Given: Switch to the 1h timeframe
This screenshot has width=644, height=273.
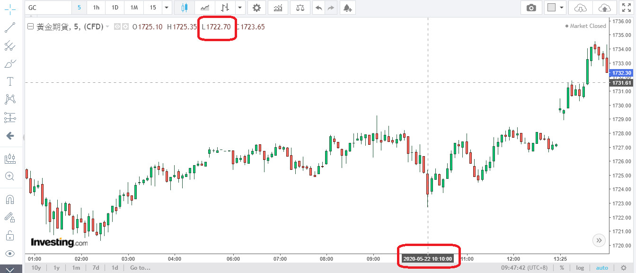Looking at the screenshot, I should (96, 8).
